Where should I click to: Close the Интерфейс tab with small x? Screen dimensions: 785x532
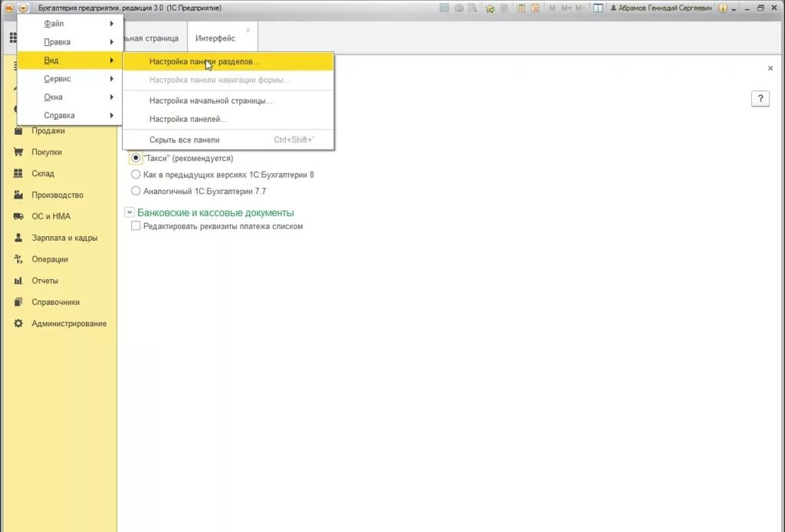pos(248,30)
